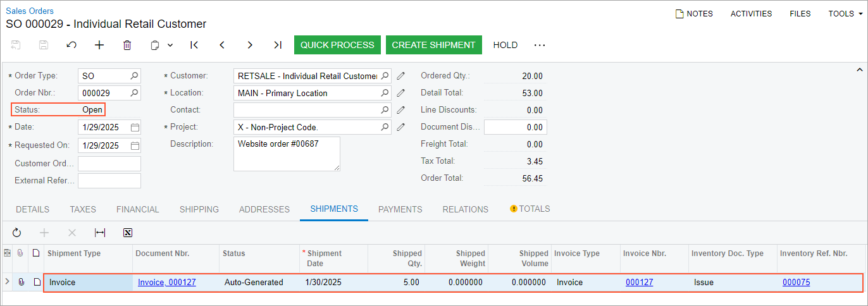Click the Quick Process button

tap(337, 45)
